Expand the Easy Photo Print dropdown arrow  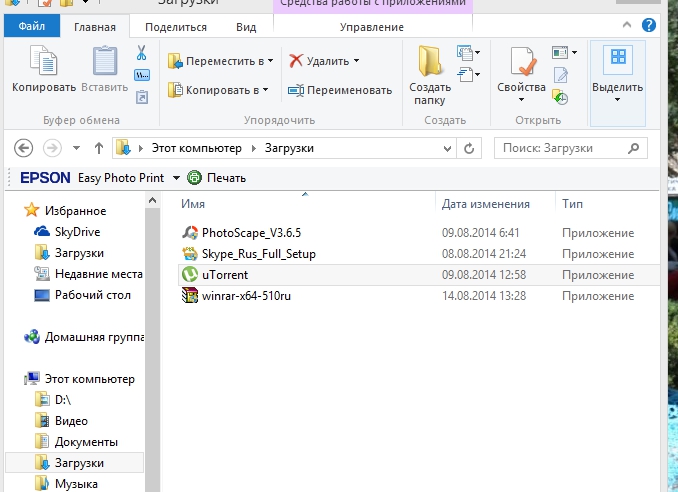click(x=176, y=178)
